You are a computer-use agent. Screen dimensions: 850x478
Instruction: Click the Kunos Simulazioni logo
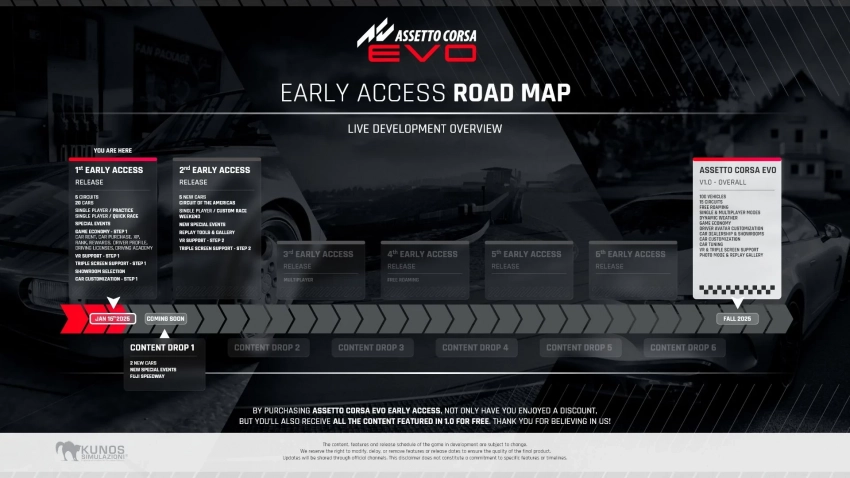[91, 451]
